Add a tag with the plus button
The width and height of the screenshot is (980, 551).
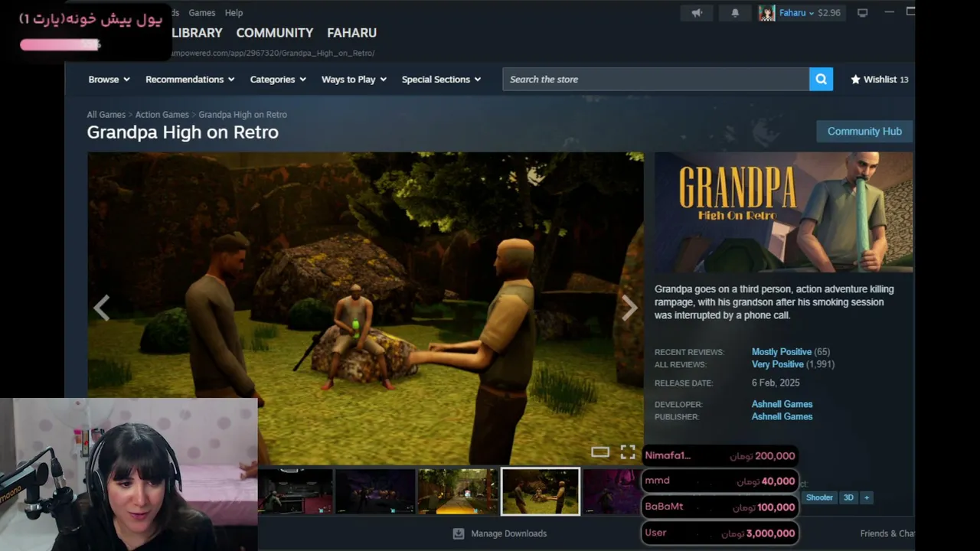pyautogui.click(x=867, y=497)
